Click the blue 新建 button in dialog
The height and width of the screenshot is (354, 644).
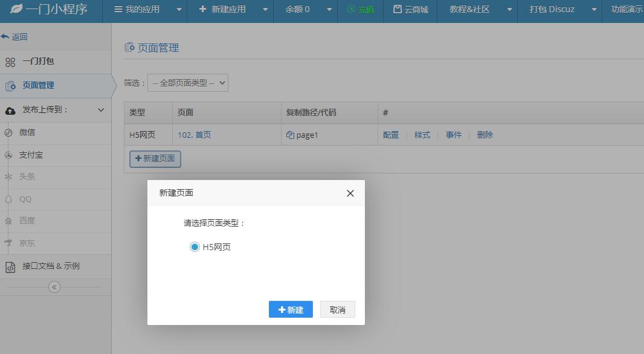pos(291,310)
